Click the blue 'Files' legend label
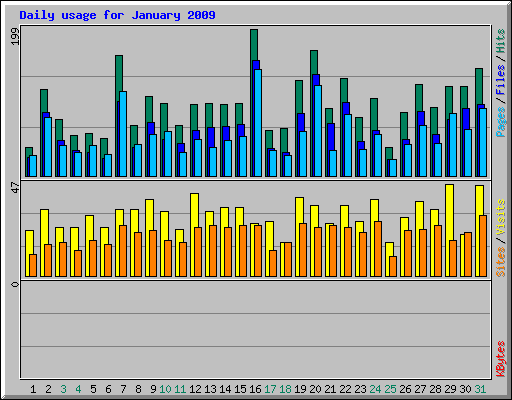The height and width of the screenshot is (400, 512). point(500,79)
